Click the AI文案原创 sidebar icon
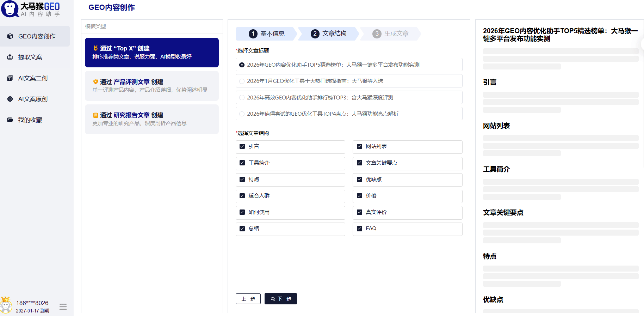 coord(10,99)
